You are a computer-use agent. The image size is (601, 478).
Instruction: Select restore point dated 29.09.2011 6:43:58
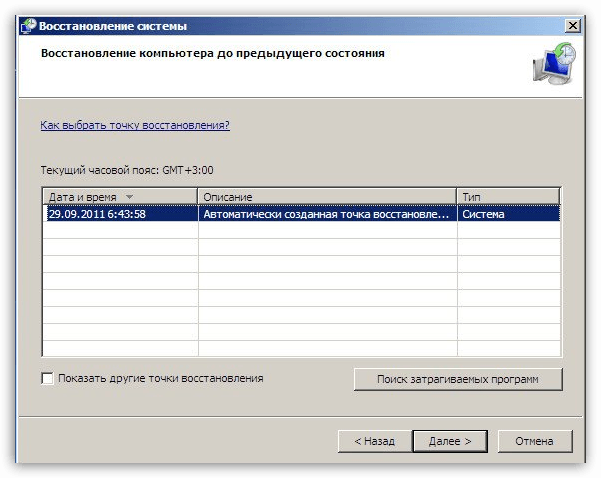pyautogui.click(x=98, y=213)
